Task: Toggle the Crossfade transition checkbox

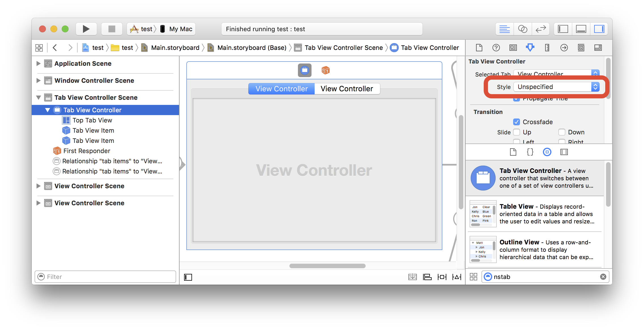Action: pyautogui.click(x=515, y=122)
